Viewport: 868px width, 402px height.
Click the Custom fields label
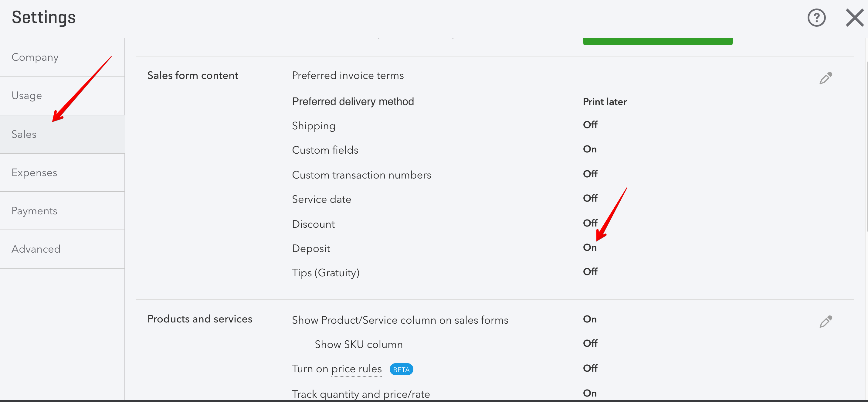[x=325, y=150]
